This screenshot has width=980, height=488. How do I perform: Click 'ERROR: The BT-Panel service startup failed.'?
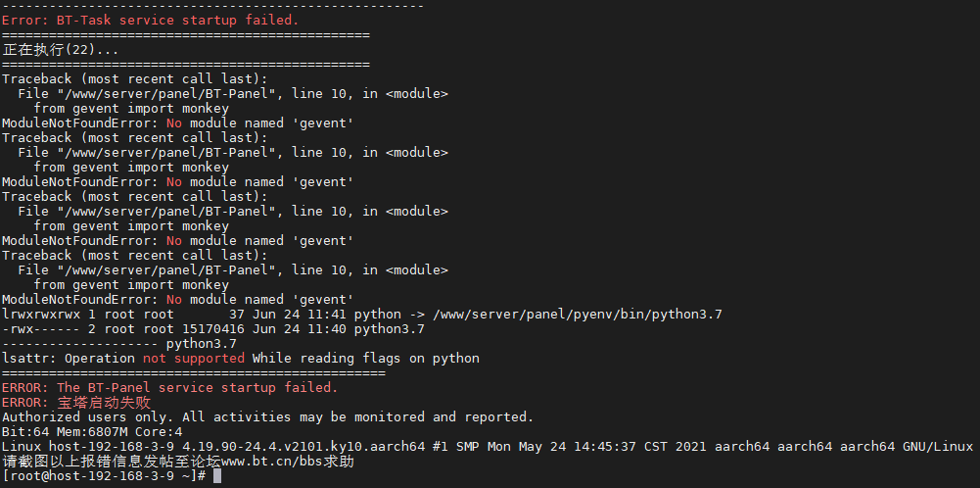pyautogui.click(x=170, y=388)
